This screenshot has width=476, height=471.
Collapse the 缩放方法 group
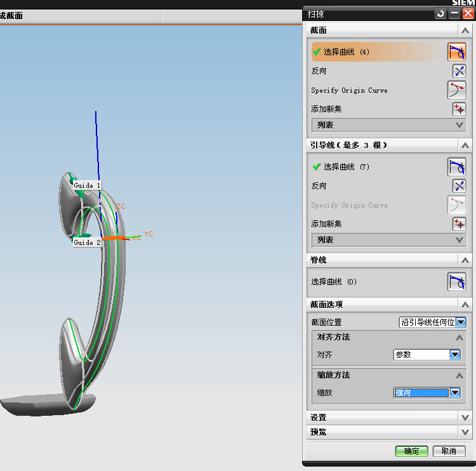(459, 376)
